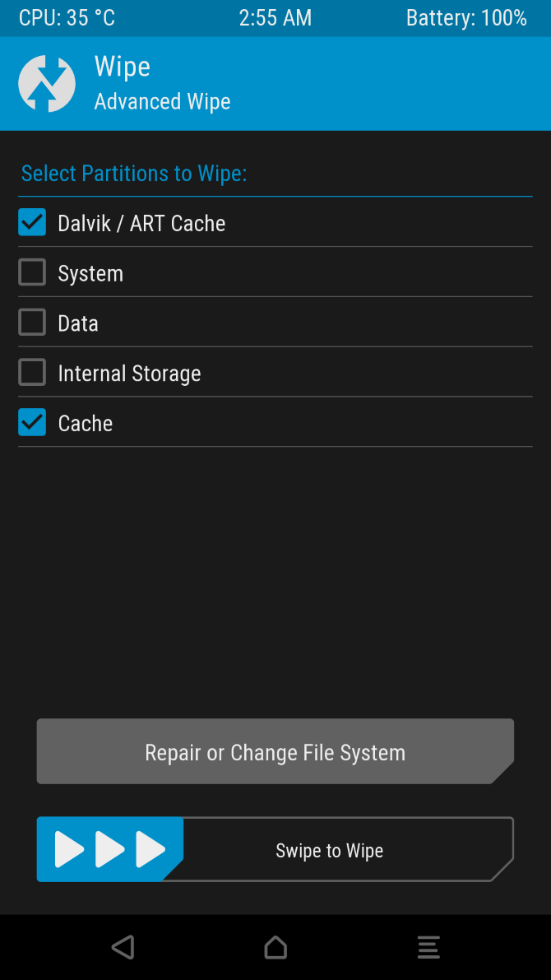
Task: Click the Swipe to Wipe label
Action: 329,851
